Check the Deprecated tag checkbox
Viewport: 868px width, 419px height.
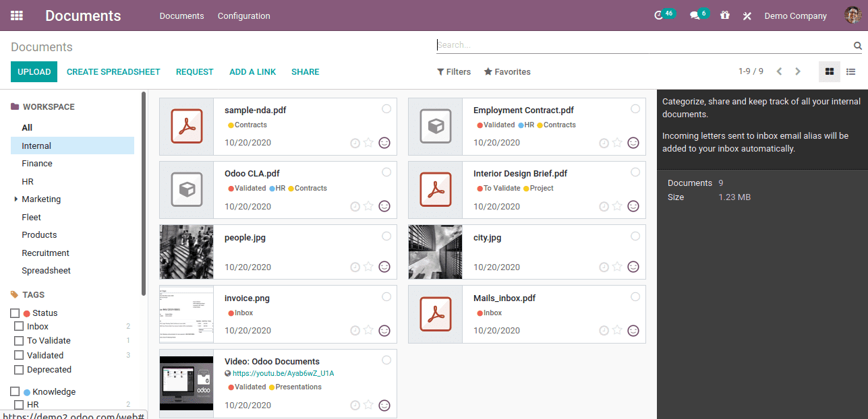coord(19,370)
